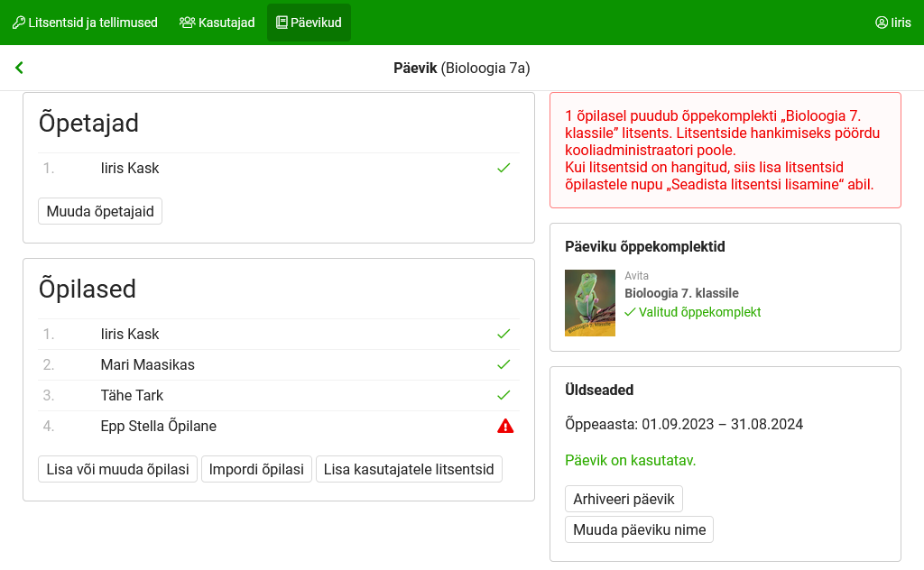This screenshot has width=924, height=570.
Task: Select student Mari Maasikas in list
Action: tap(148, 364)
